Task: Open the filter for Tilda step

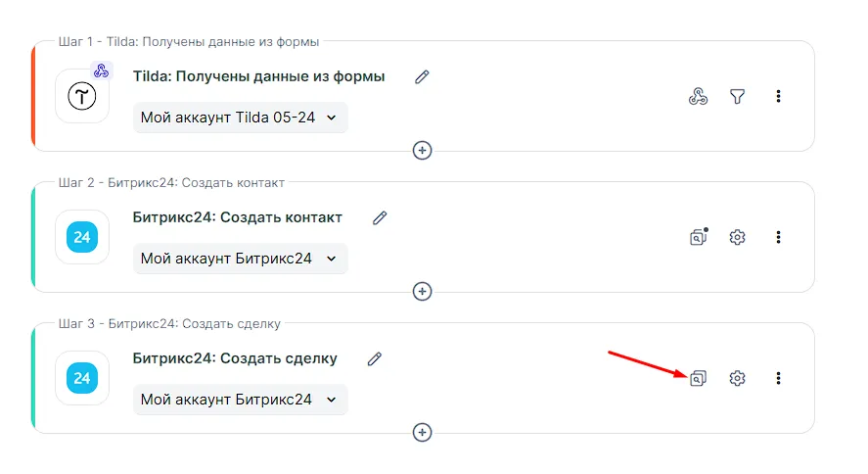Action: click(x=738, y=96)
